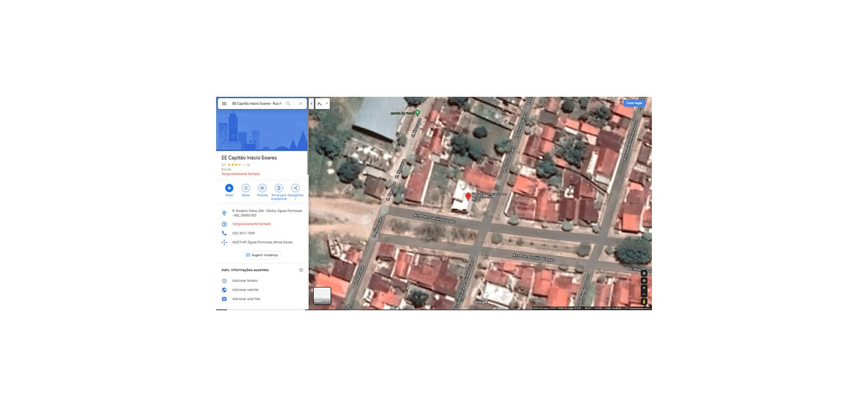This screenshot has width=868, height=407.
Task: Click the W3C7+4F plus code text
Action: tap(262, 242)
